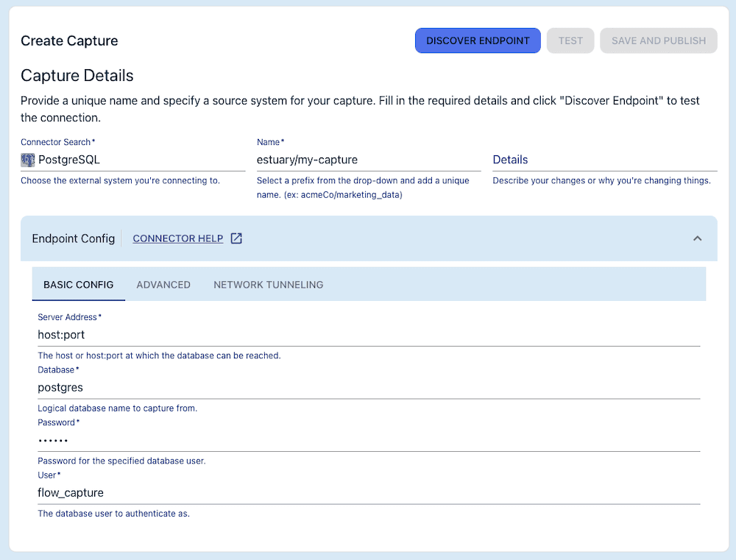Viewport: 736px width, 560px height.
Task: Click the User field showing flow_capture
Action: 368,492
